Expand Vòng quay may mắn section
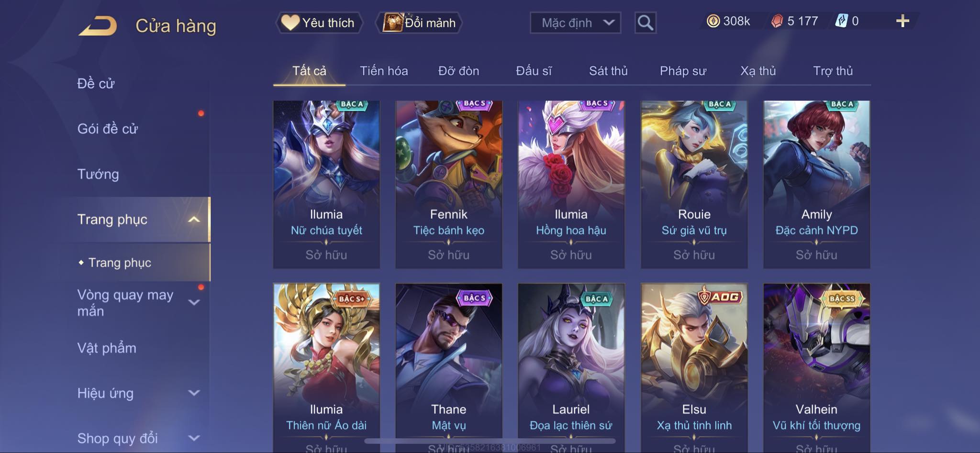 (x=194, y=302)
